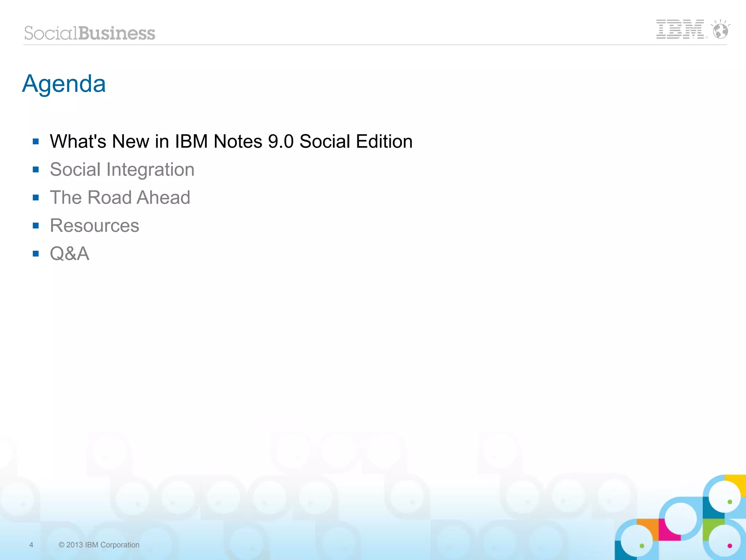Click slide number 4 in the footer
The height and width of the screenshot is (560, 746).
[x=31, y=545]
